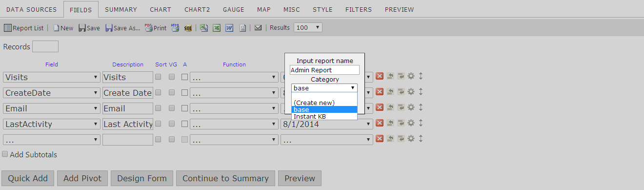This screenshot has width=644, height=190.
Task: Click the email envelope icon
Action: coord(258,28)
